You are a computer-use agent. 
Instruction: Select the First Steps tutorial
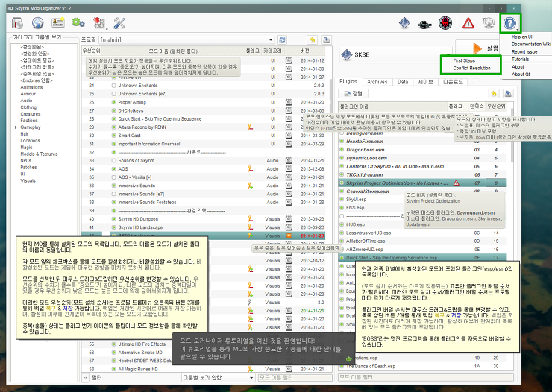coord(464,60)
